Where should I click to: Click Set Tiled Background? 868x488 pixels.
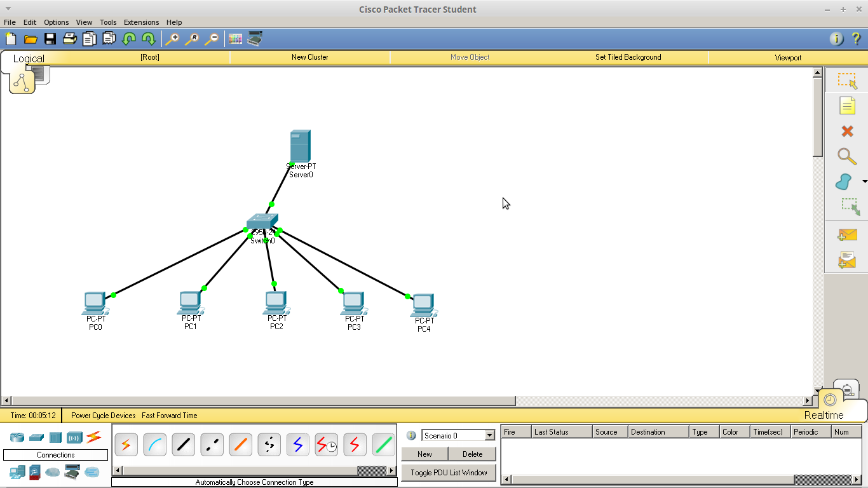click(628, 57)
